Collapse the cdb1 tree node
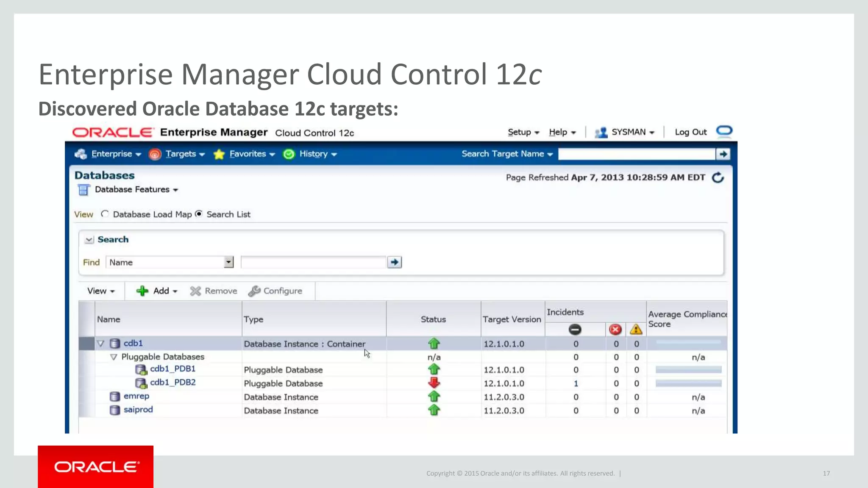868x488 pixels. tap(100, 344)
